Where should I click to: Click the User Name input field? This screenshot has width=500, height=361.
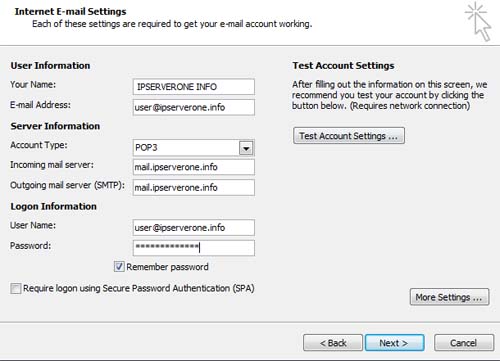click(194, 228)
